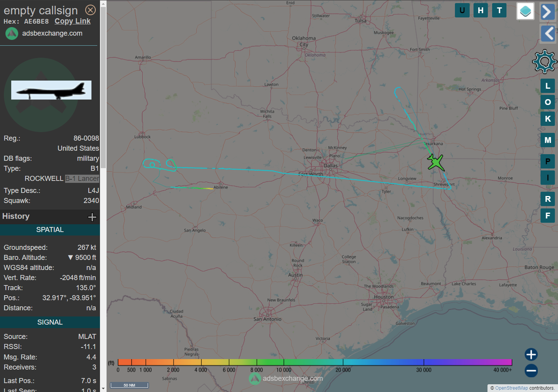Click the Msg. Rate value 4.4
Image resolution: width=558 pixels, height=392 pixels.
point(91,357)
